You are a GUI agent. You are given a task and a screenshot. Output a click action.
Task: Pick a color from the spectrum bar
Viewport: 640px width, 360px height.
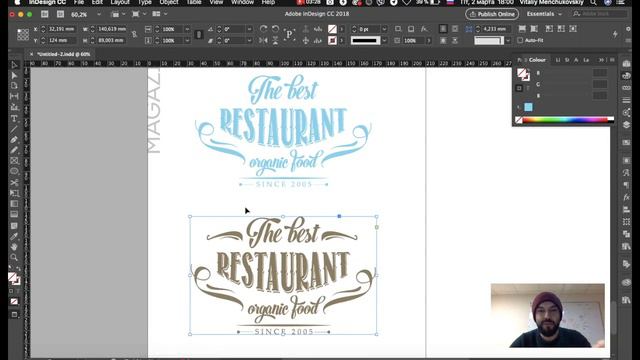[565, 120]
